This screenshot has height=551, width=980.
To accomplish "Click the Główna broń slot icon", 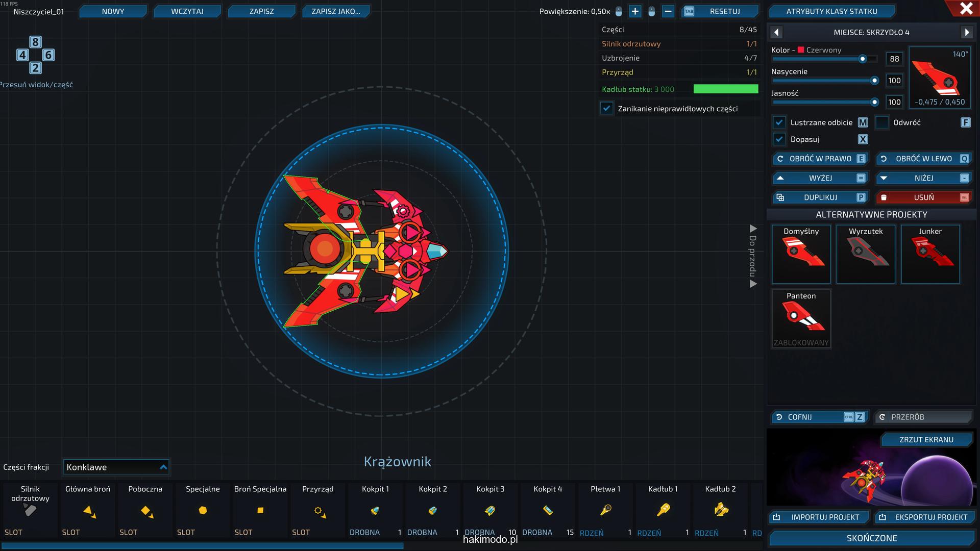I will click(x=89, y=511).
